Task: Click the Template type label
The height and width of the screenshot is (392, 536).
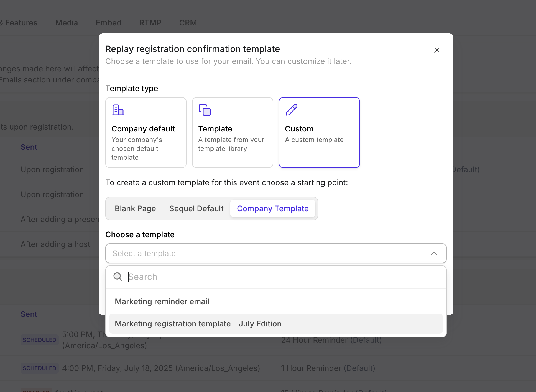Action: tap(132, 88)
